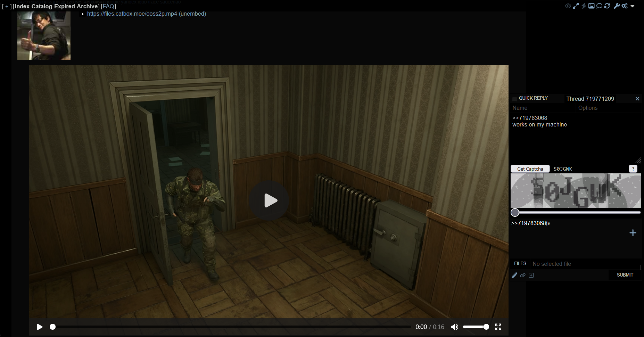
Task: Go to the Index page link
Action: [x=22, y=6]
